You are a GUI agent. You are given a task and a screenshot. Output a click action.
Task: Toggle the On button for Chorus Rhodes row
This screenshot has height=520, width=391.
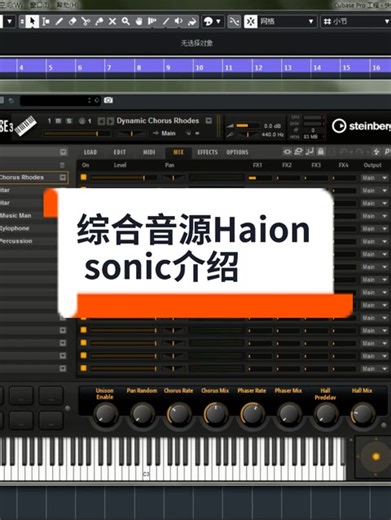click(x=84, y=177)
